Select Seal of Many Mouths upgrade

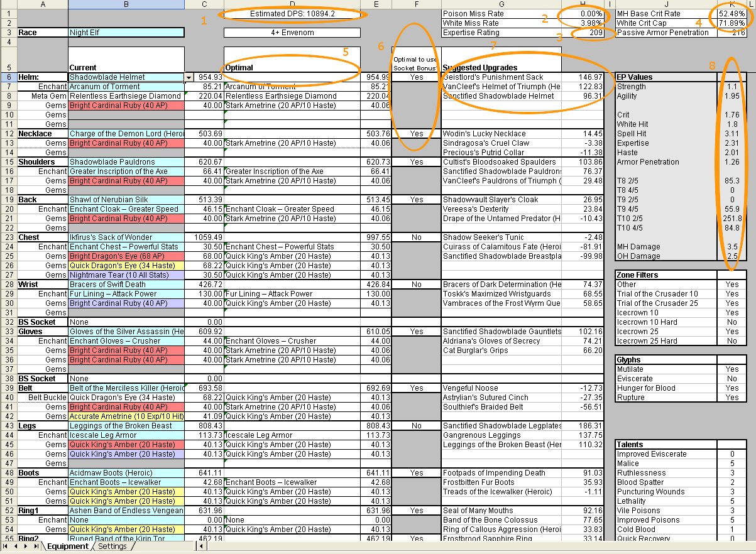tap(501, 511)
